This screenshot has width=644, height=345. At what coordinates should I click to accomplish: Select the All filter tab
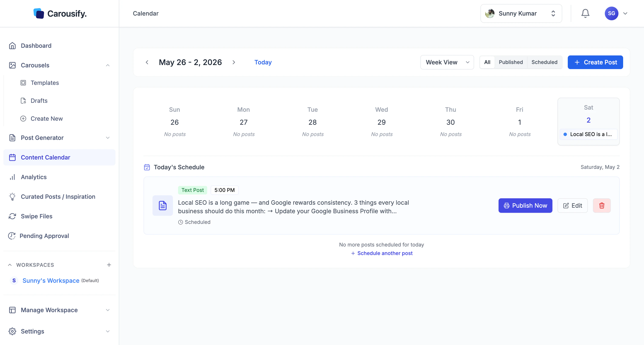(487, 62)
